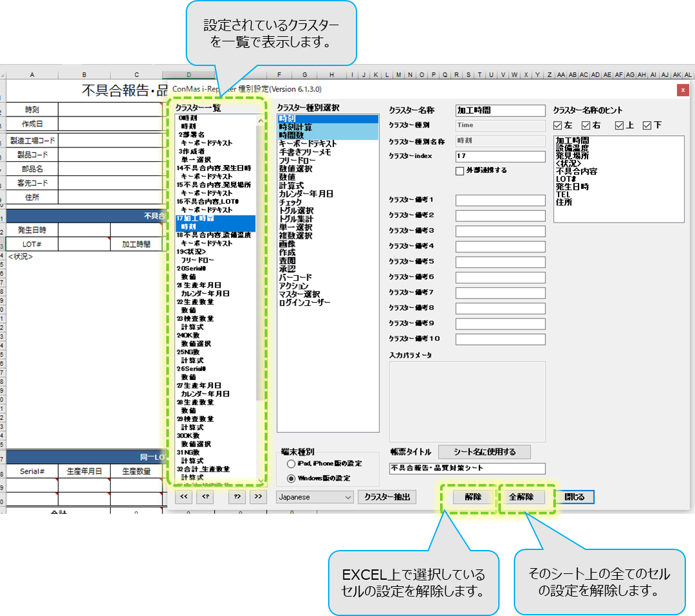The height and width of the screenshot is (616, 695).
Task: Click the ?> next-cluster navigation button
Action: click(237, 496)
